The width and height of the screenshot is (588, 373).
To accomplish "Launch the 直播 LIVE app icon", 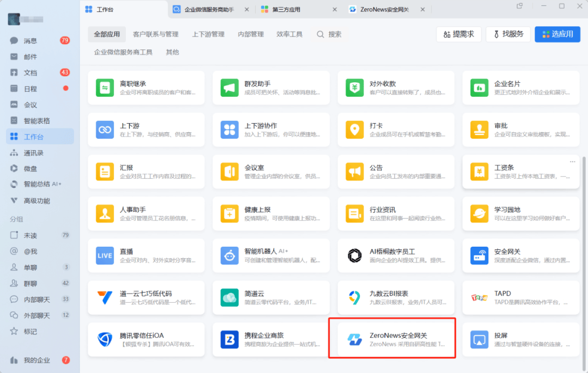I will point(105,256).
